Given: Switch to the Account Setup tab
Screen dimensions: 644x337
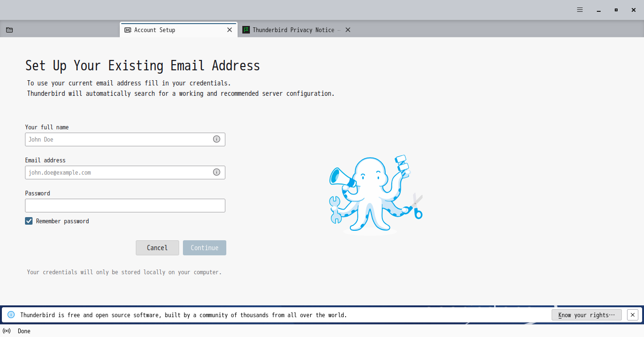Looking at the screenshot, I should pyautogui.click(x=179, y=30).
